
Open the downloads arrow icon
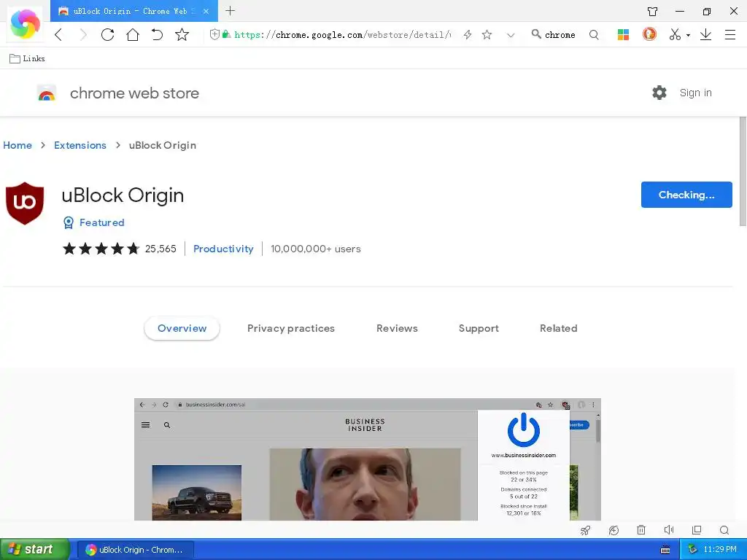point(705,34)
